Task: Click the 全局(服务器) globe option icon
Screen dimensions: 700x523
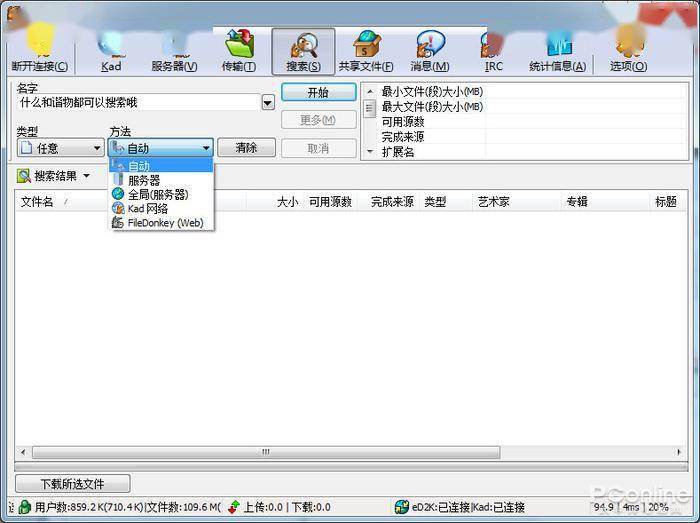Action: coord(118,194)
